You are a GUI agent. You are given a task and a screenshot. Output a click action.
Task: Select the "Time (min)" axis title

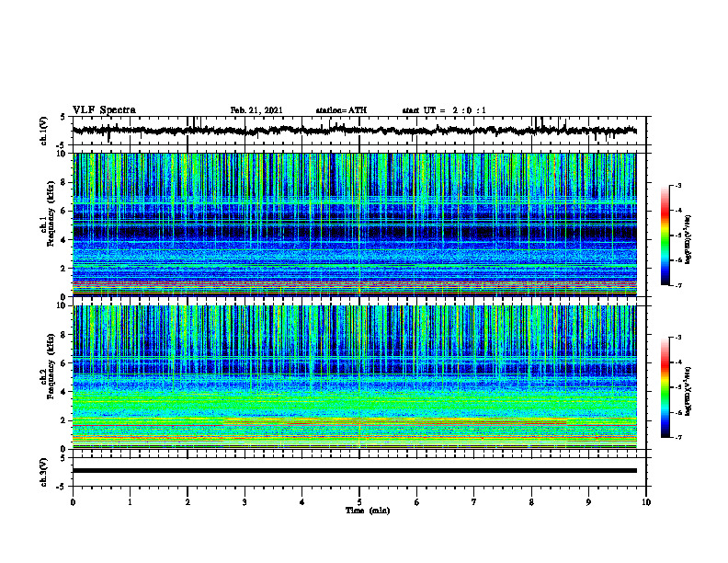click(x=368, y=511)
